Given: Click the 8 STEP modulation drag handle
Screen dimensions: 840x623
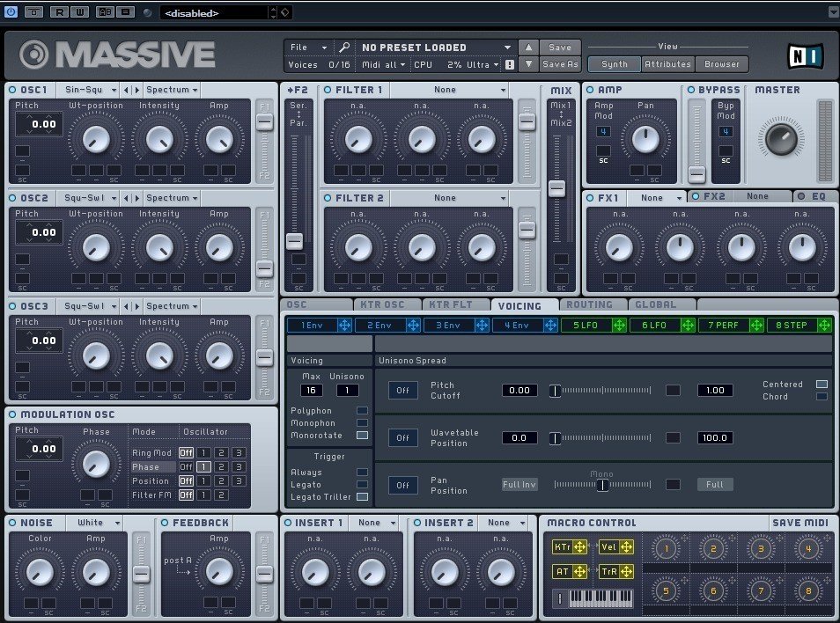Looking at the screenshot, I should pyautogui.click(x=824, y=325).
